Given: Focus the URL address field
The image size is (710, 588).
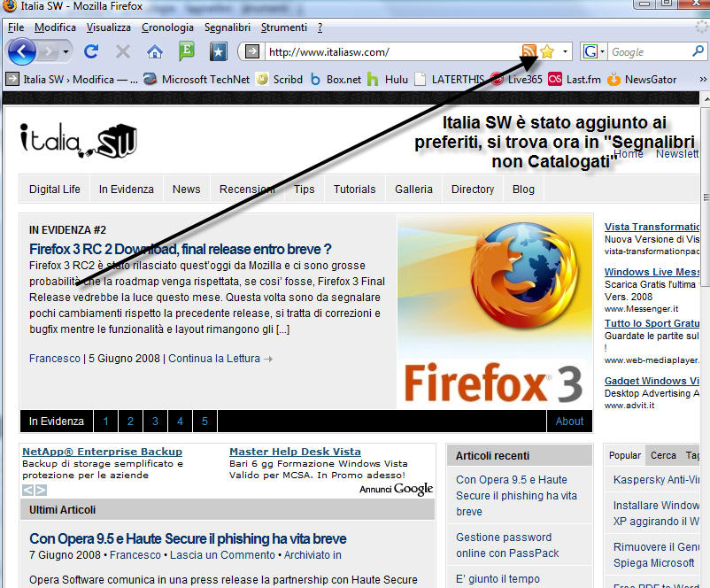Looking at the screenshot, I should (391, 52).
